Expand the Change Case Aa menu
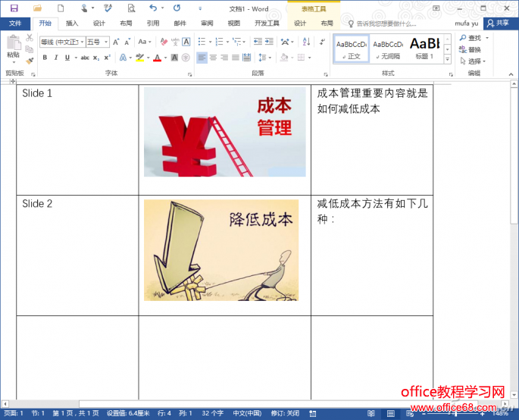Screen dimensions: 519x420 click(x=145, y=42)
